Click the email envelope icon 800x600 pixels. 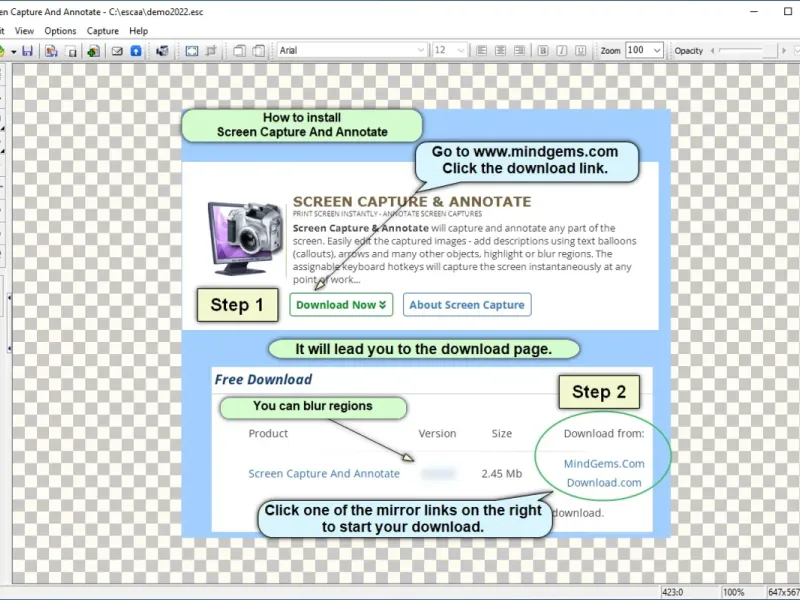click(117, 51)
